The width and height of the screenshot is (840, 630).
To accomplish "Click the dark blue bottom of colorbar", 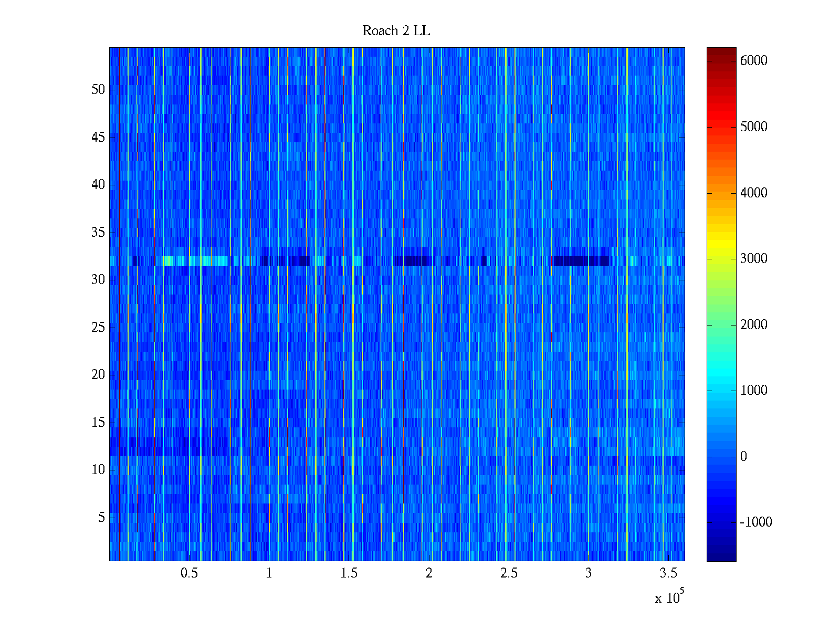I will [x=721, y=555].
